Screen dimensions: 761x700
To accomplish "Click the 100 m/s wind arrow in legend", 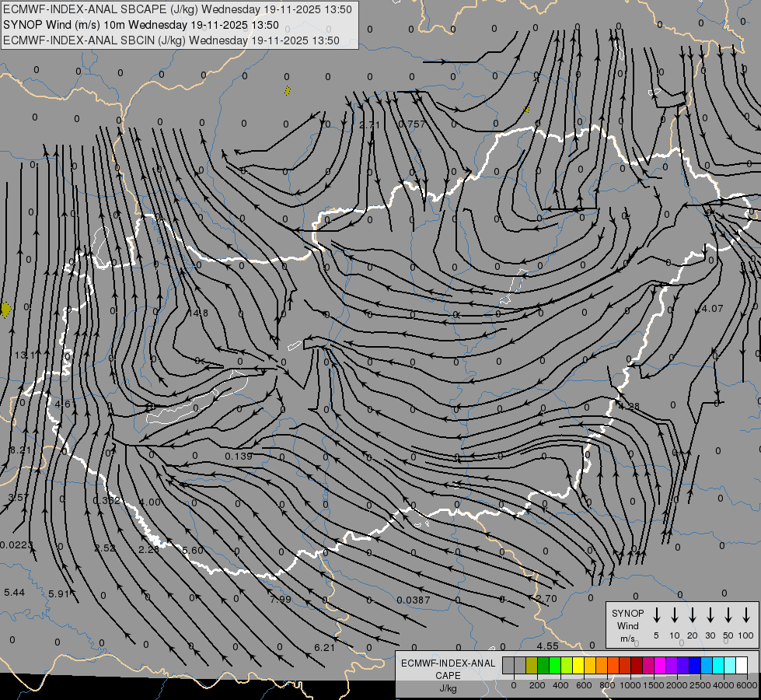I will point(746,614).
